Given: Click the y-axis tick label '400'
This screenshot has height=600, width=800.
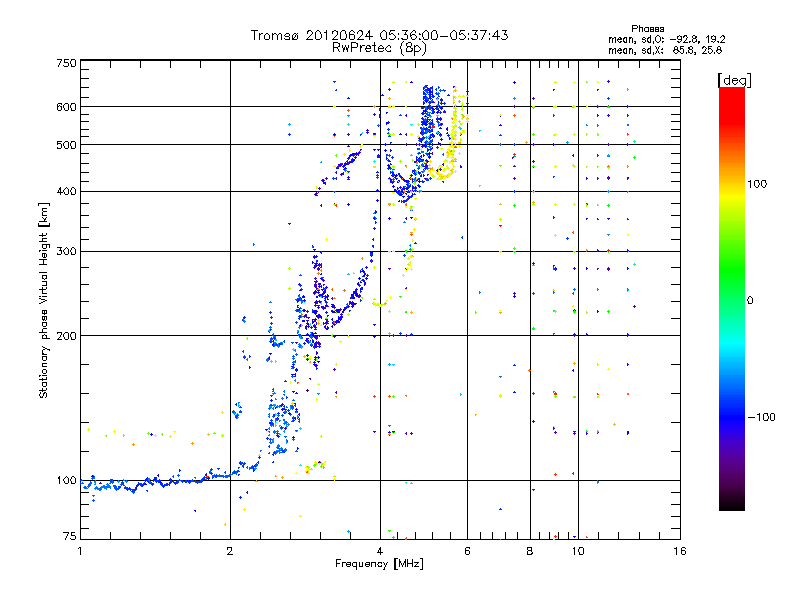Looking at the screenshot, I should (x=66, y=191).
